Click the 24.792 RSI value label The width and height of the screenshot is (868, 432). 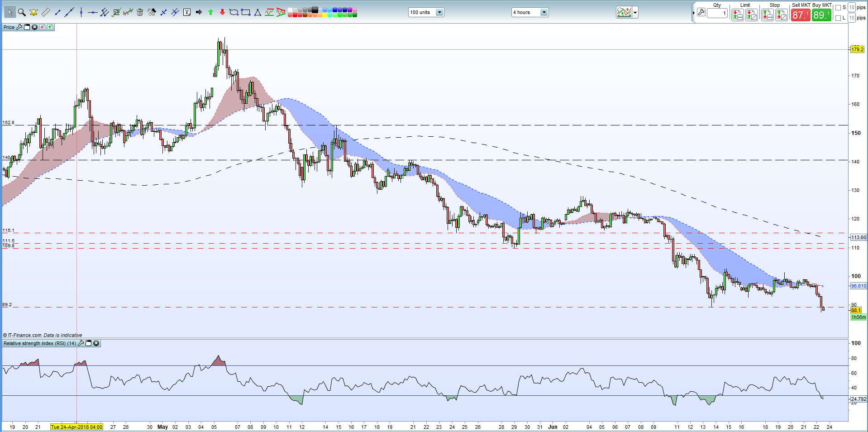[x=858, y=399]
